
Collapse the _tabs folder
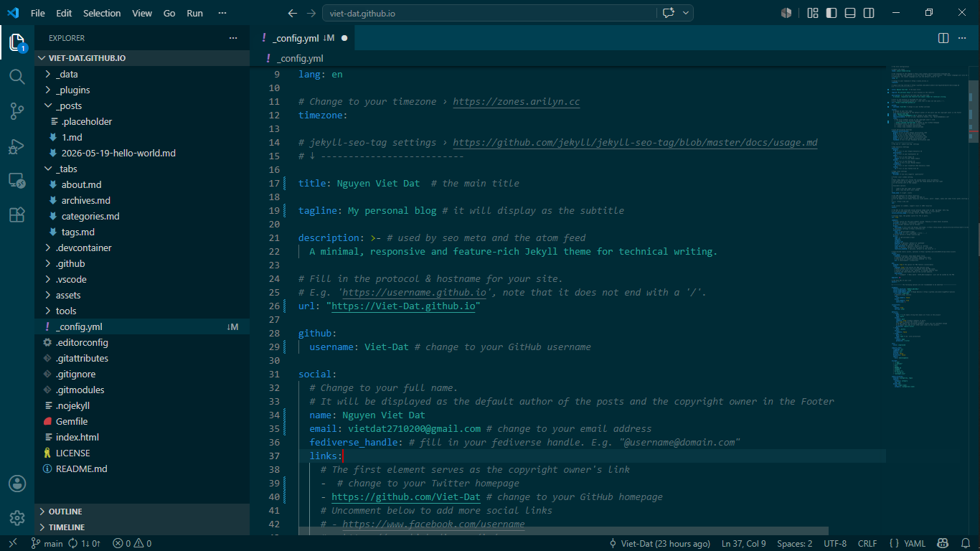point(142,169)
